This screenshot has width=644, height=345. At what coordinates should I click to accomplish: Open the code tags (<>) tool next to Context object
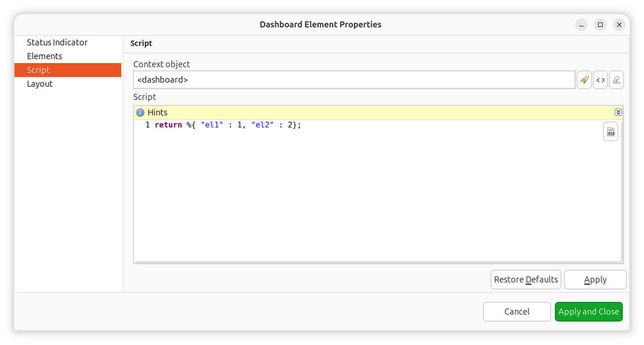click(600, 79)
